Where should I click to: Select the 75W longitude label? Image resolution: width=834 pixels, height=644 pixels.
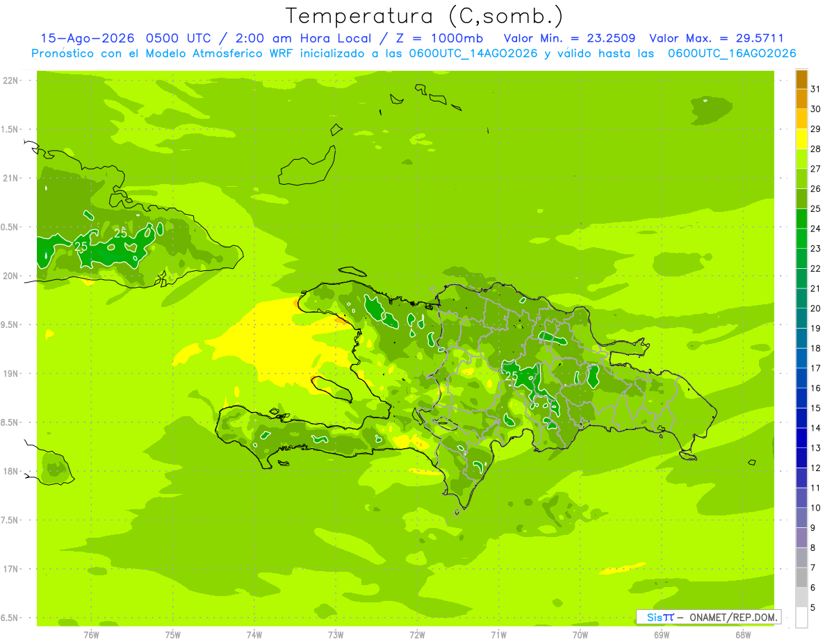tap(173, 635)
